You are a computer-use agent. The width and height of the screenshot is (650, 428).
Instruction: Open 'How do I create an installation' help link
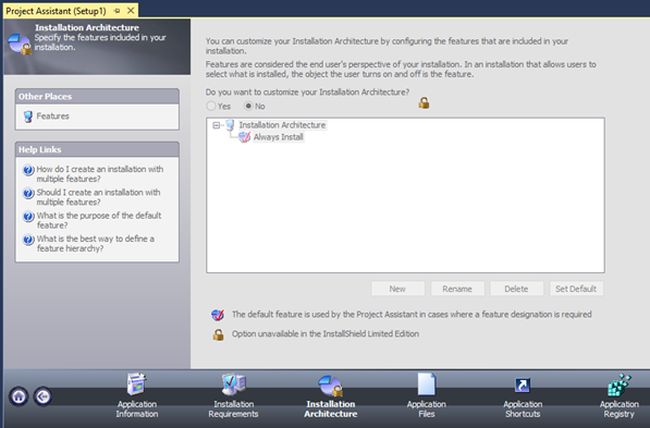point(99,174)
